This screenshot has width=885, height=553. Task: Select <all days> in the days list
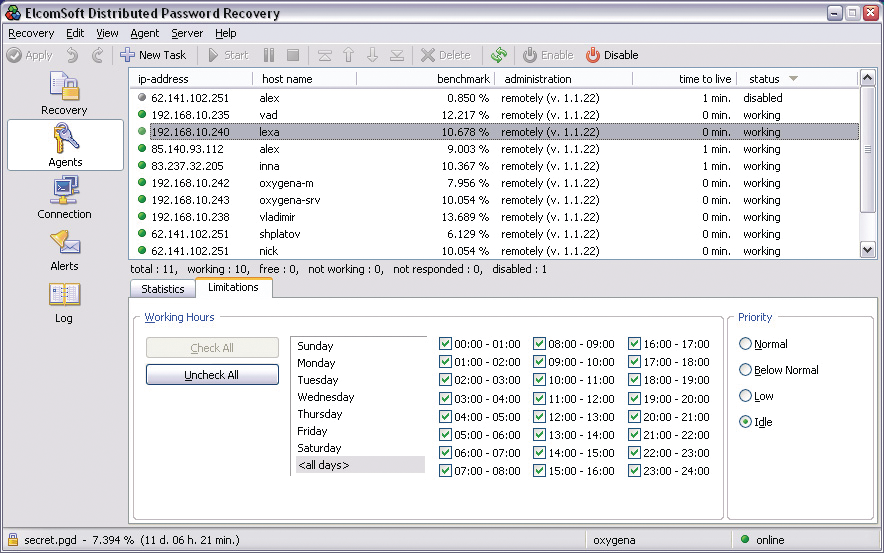360,464
